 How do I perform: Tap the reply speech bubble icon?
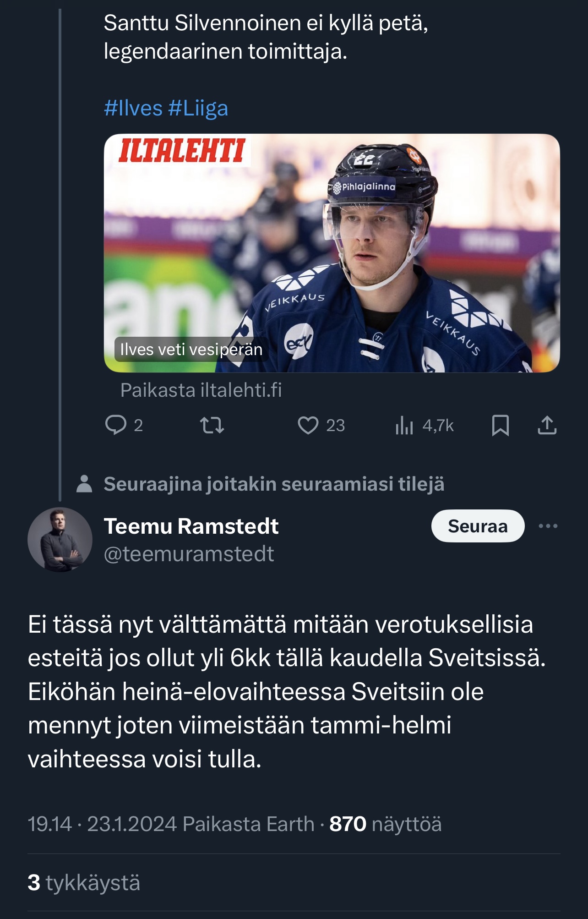(116, 425)
